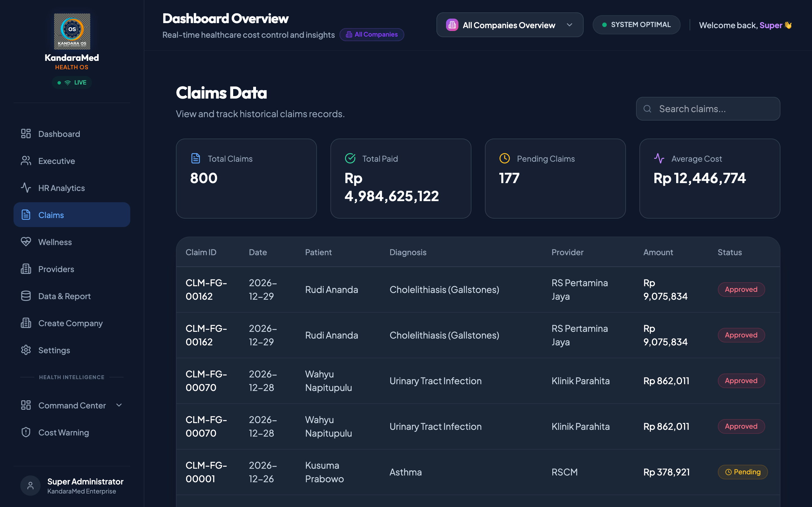Open Providers via its building icon
This screenshot has width=812, height=507.
26,269
